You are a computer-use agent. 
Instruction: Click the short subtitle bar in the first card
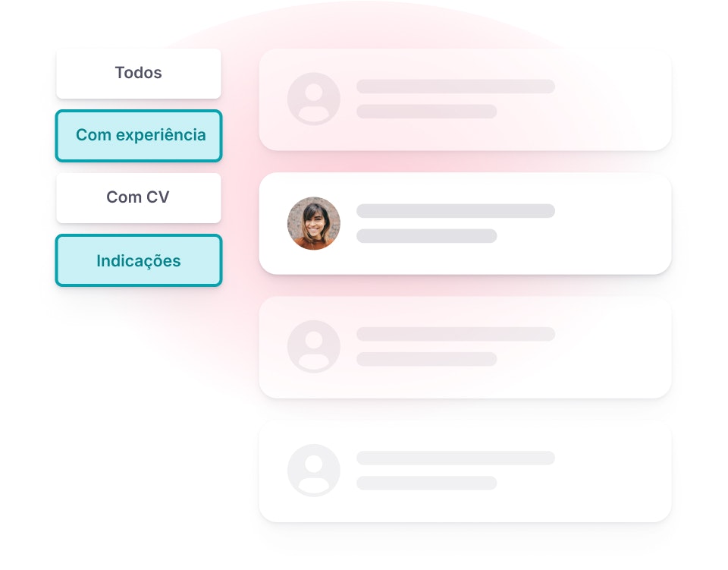426,112
